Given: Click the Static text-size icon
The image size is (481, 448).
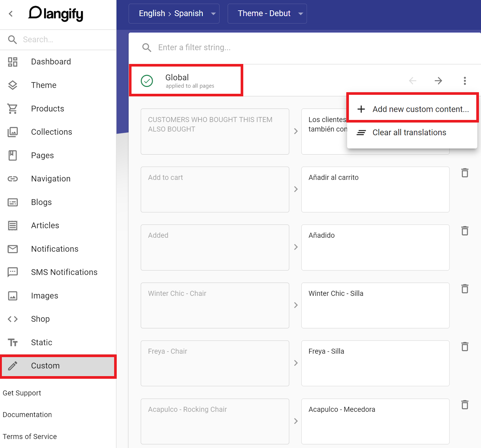Looking at the screenshot, I should pyautogui.click(x=13, y=342).
